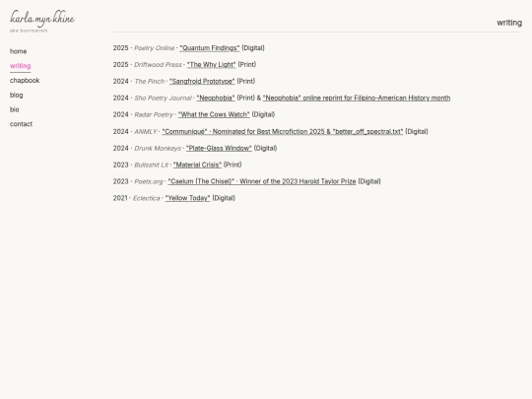
Task: Open the "Quantum Findings" link
Action: tap(209, 48)
